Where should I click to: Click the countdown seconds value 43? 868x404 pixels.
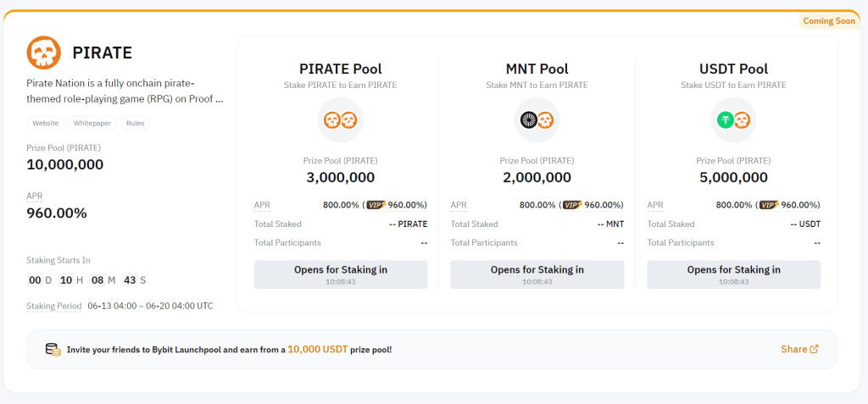pos(130,280)
